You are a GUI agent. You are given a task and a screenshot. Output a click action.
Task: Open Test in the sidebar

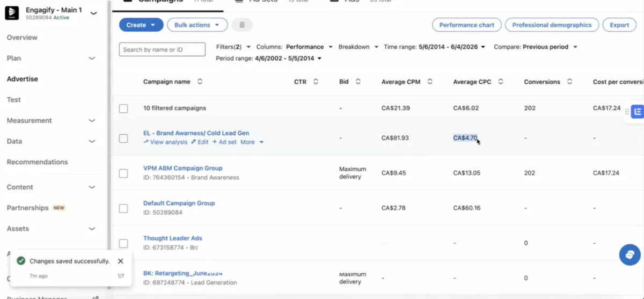(13, 100)
